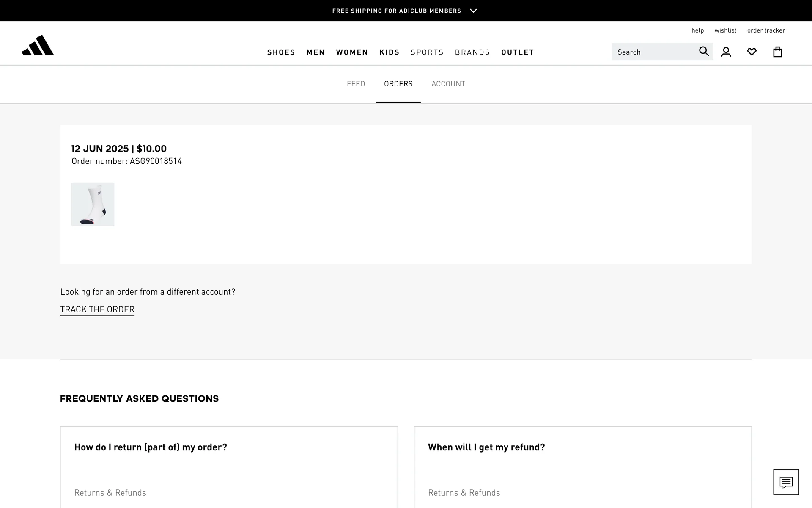Open the wishlist heart icon
Image resolution: width=812 pixels, height=508 pixels.
pos(752,52)
